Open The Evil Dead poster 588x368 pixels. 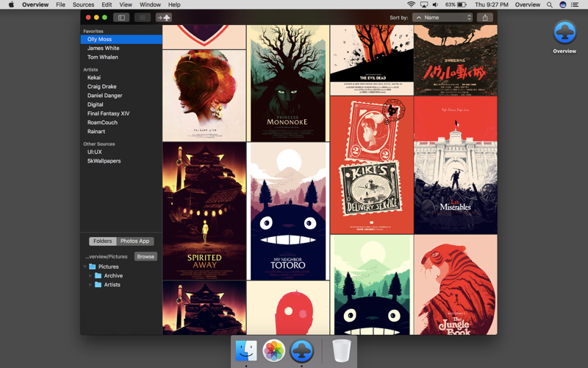(x=372, y=60)
